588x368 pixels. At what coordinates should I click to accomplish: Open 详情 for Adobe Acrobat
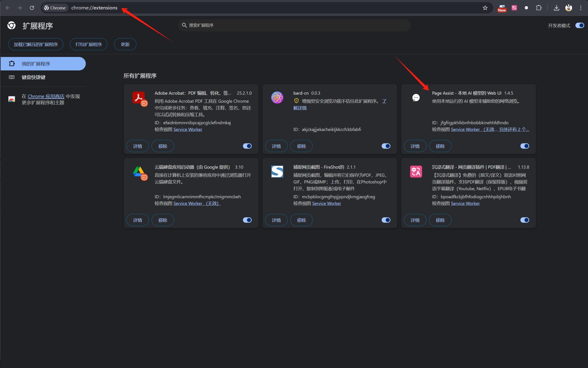coord(137,146)
